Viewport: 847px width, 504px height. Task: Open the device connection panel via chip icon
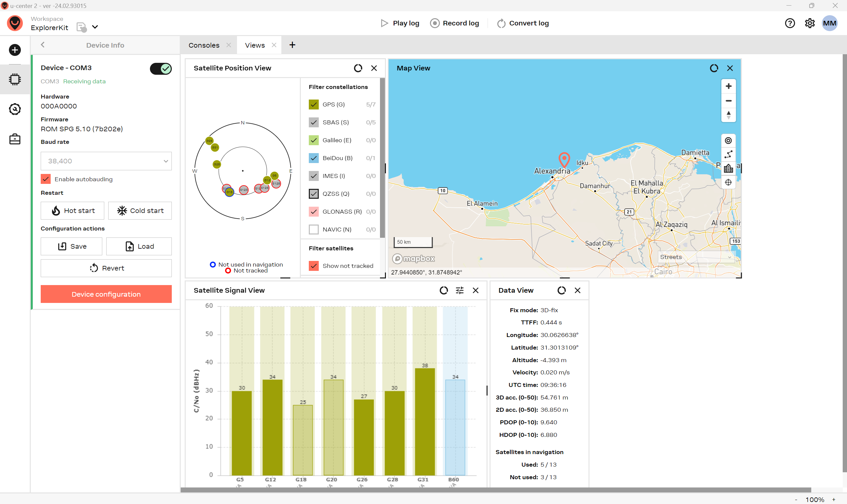(15, 79)
